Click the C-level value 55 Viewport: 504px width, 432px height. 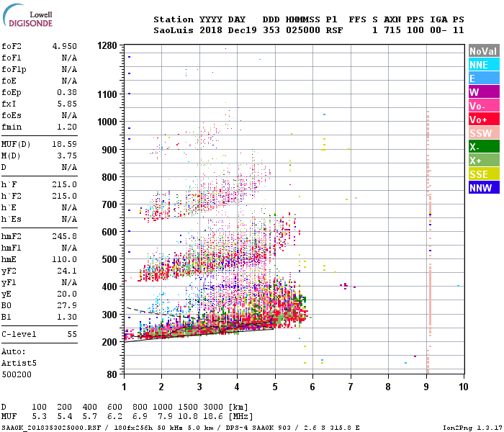[x=72, y=334]
